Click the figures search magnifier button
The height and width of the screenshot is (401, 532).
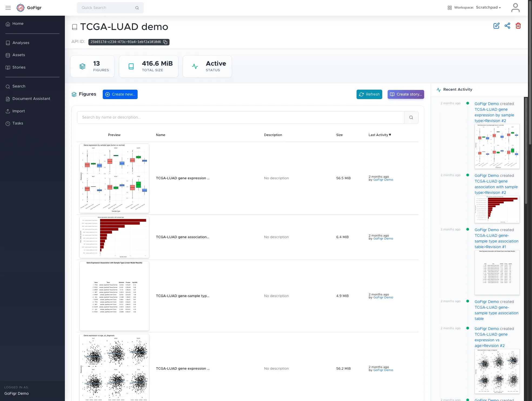click(x=411, y=117)
